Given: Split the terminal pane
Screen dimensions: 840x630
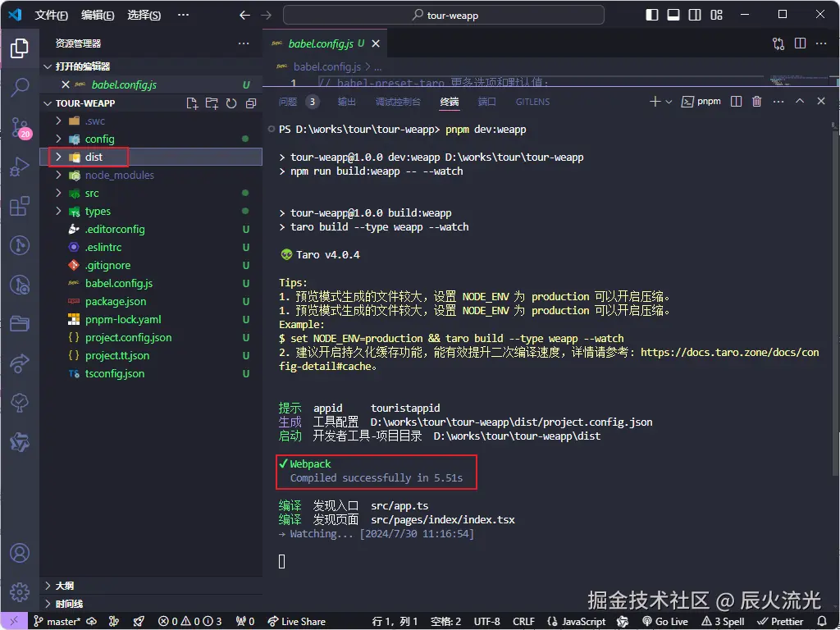Looking at the screenshot, I should pyautogui.click(x=736, y=101).
